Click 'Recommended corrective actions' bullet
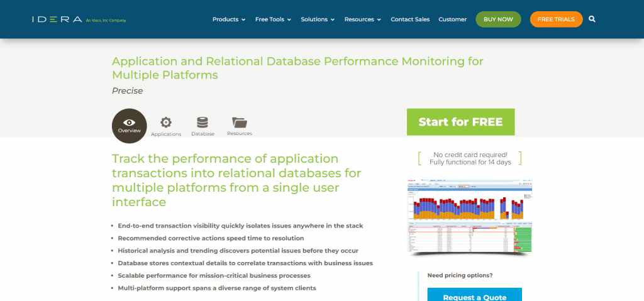This screenshot has width=644, height=301. [x=211, y=238]
